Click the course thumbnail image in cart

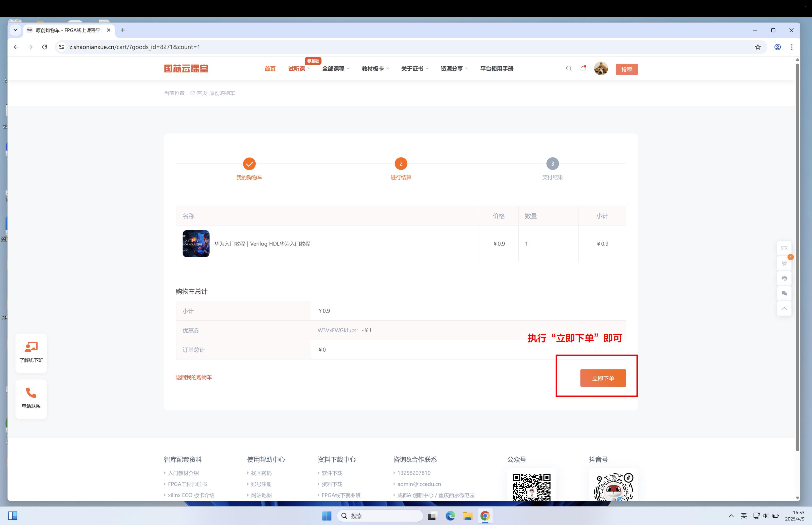point(196,244)
